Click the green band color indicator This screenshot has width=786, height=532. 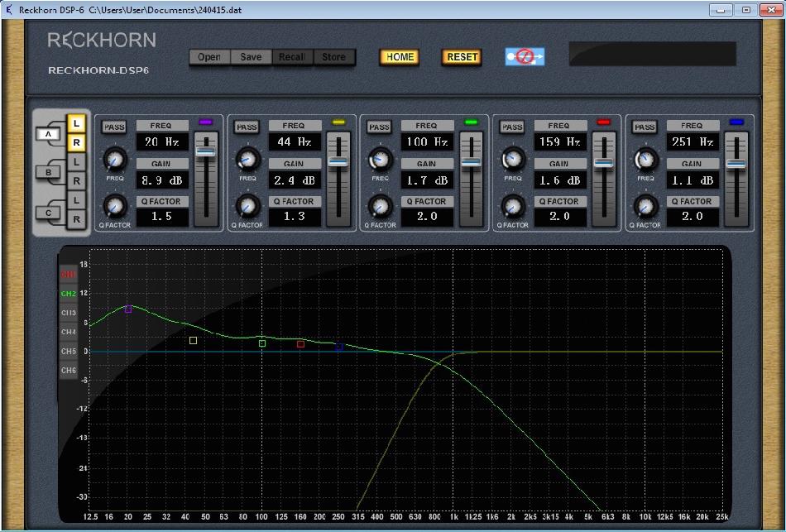[472, 122]
